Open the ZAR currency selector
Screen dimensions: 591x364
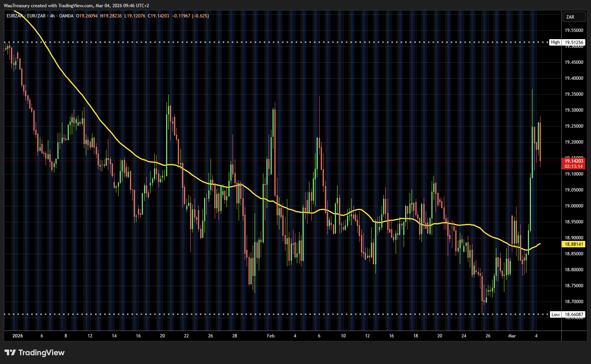[574, 17]
